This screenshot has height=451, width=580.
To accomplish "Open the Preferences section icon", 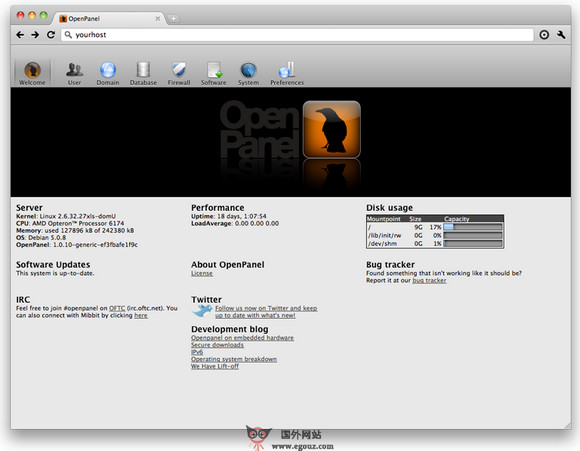I will tap(287, 70).
